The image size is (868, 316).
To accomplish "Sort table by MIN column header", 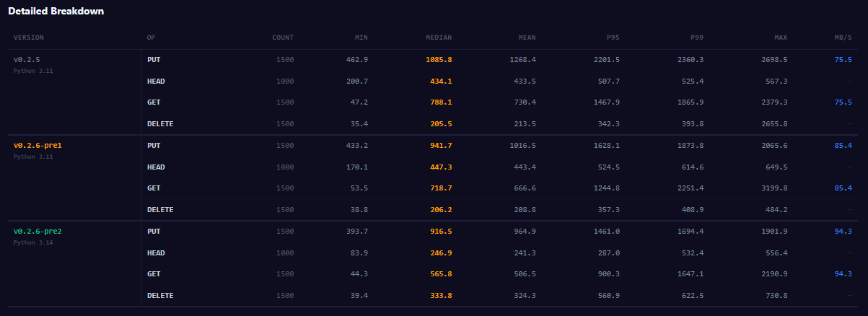I will click(361, 37).
